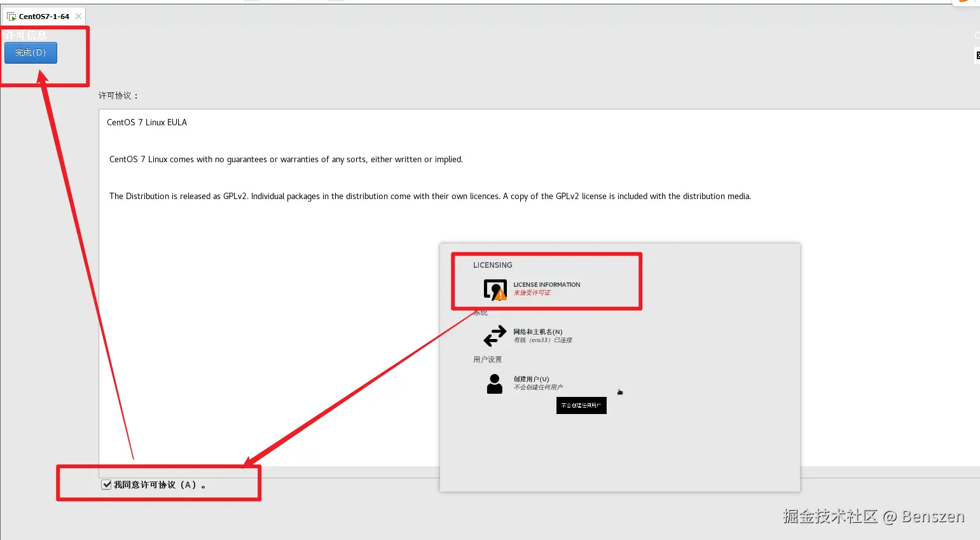The width and height of the screenshot is (980, 540).
Task: Click the blue 完成(D) done button
Action: [31, 53]
